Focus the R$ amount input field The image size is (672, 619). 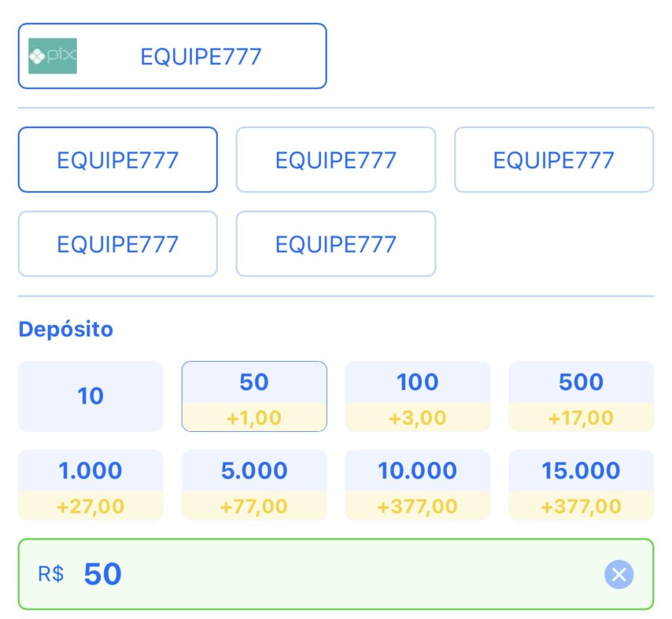(x=335, y=574)
